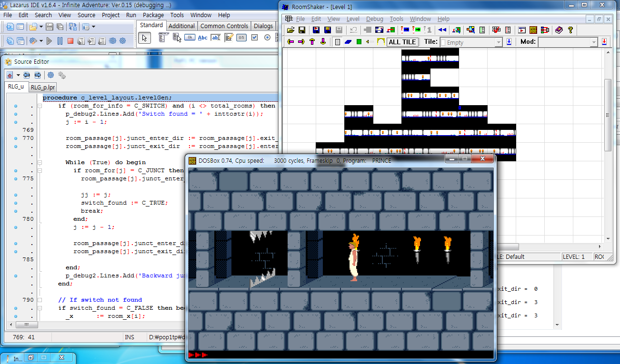
Task: Open the Package menu in Lazarus
Action: click(x=153, y=15)
